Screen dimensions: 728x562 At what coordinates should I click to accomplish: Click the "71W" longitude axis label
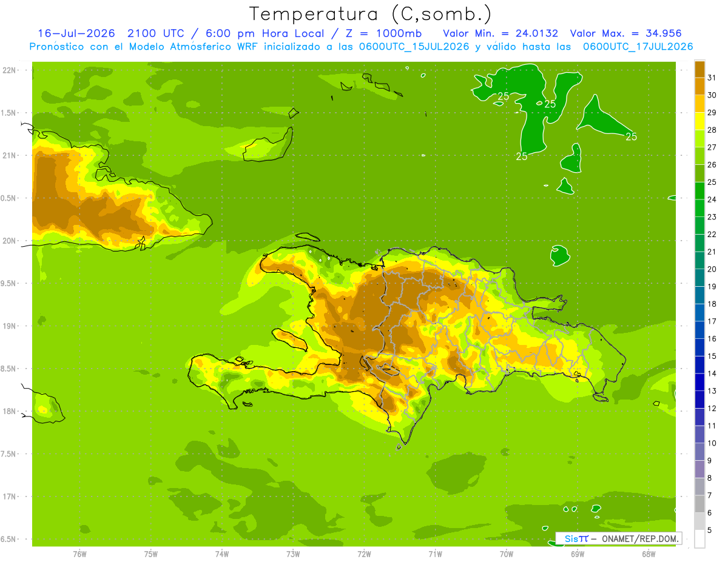(435, 554)
